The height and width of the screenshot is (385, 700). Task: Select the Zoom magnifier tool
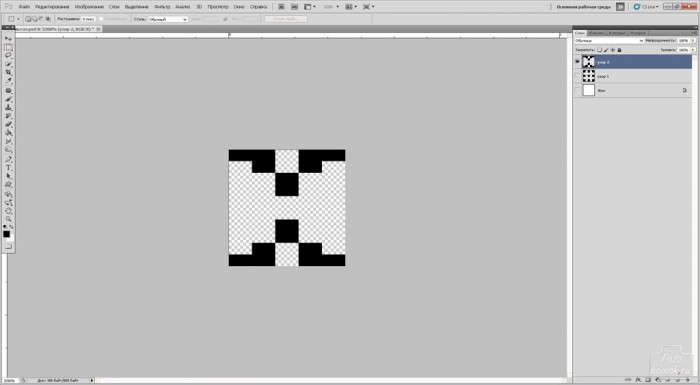8,219
